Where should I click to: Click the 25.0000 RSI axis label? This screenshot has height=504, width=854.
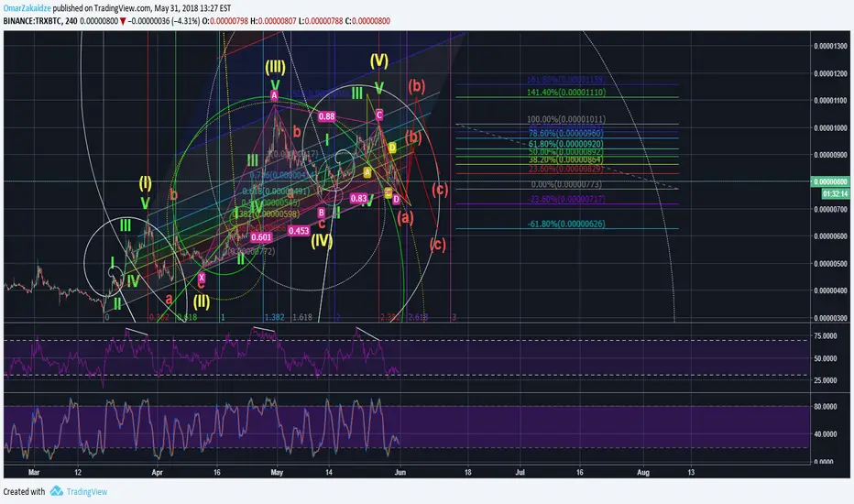825,380
